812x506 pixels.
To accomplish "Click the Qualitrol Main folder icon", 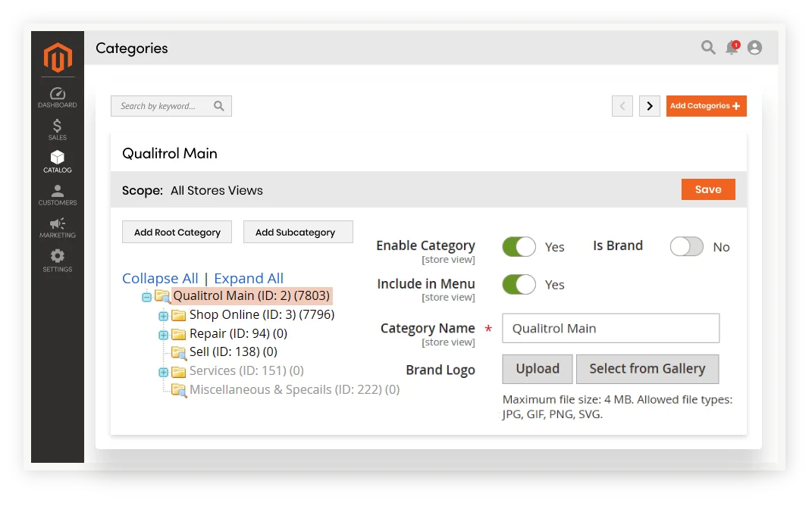I will [162, 296].
